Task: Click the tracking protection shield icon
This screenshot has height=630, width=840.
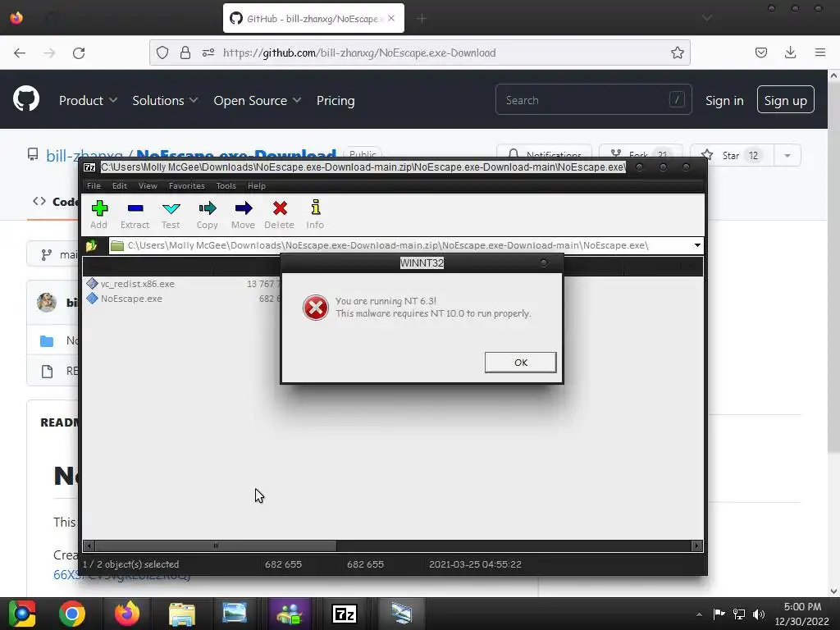Action: point(162,52)
